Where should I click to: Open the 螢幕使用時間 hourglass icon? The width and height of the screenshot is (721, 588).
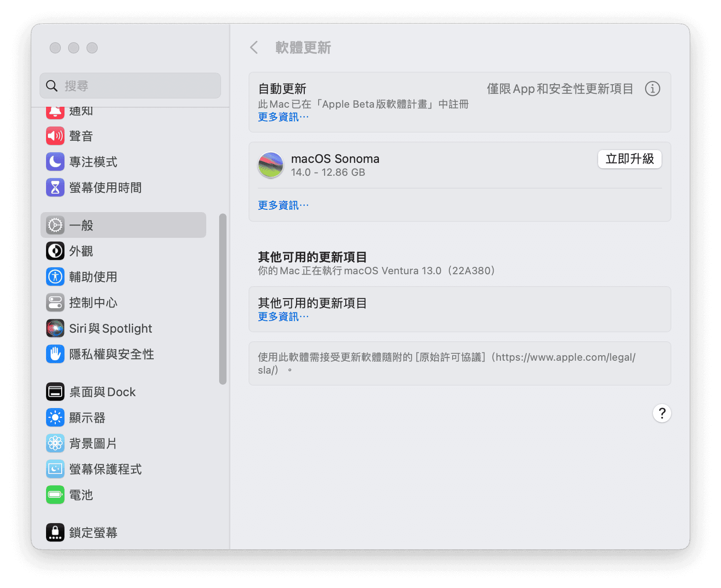point(55,187)
